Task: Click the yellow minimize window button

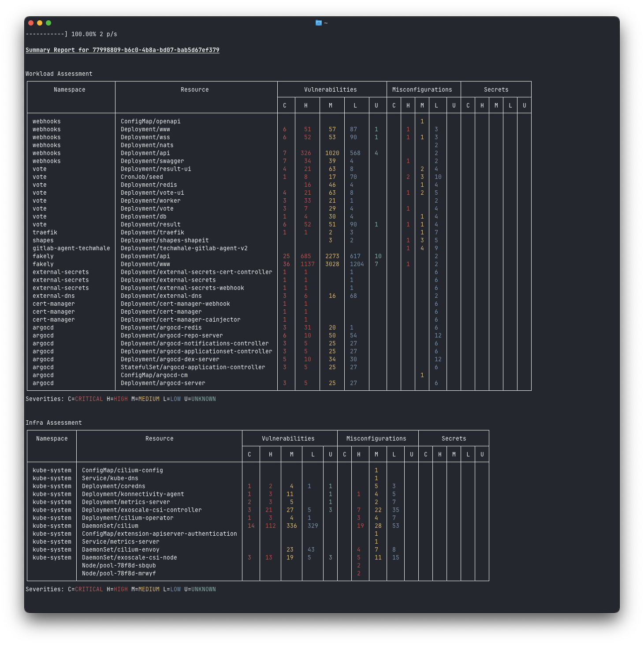Action: pyautogui.click(x=40, y=23)
